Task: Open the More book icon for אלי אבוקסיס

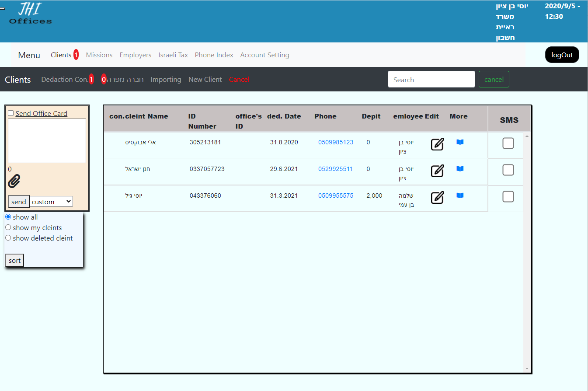Action: click(x=460, y=142)
